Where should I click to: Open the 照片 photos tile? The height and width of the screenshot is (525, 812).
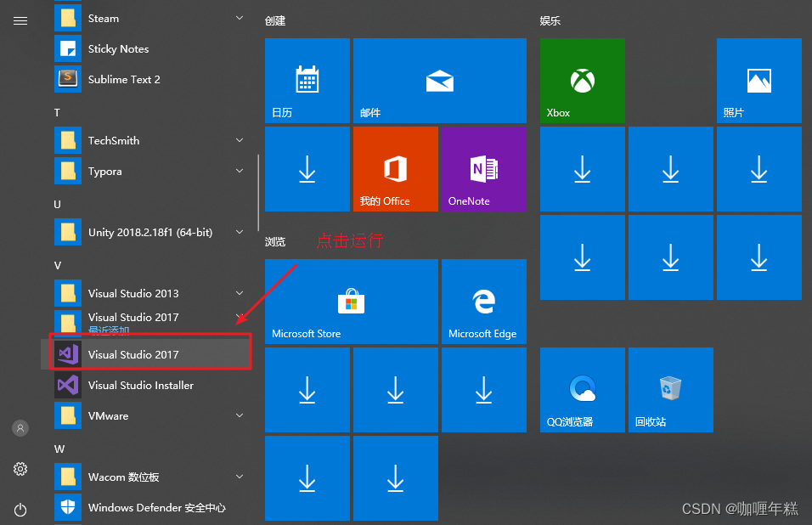[759, 80]
